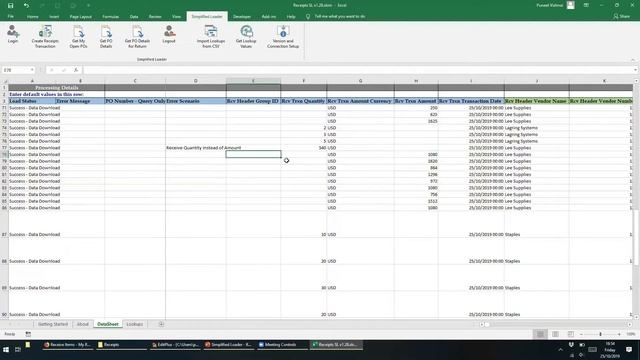Click the Name Box cell reference field
640x360 pixels.
(x=16, y=70)
